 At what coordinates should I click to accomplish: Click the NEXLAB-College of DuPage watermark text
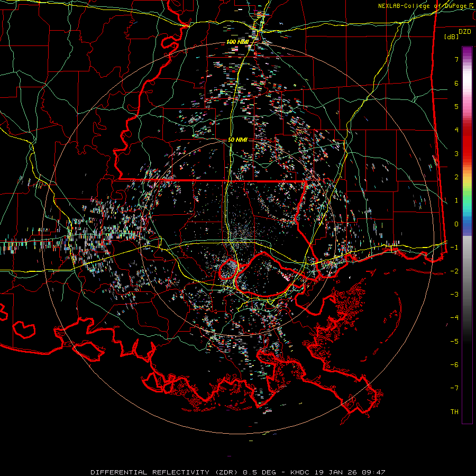coord(426,6)
